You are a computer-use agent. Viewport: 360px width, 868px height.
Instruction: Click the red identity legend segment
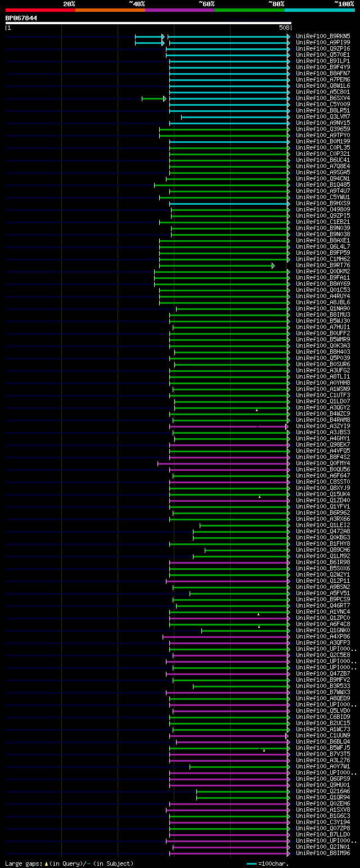(x=40, y=10)
